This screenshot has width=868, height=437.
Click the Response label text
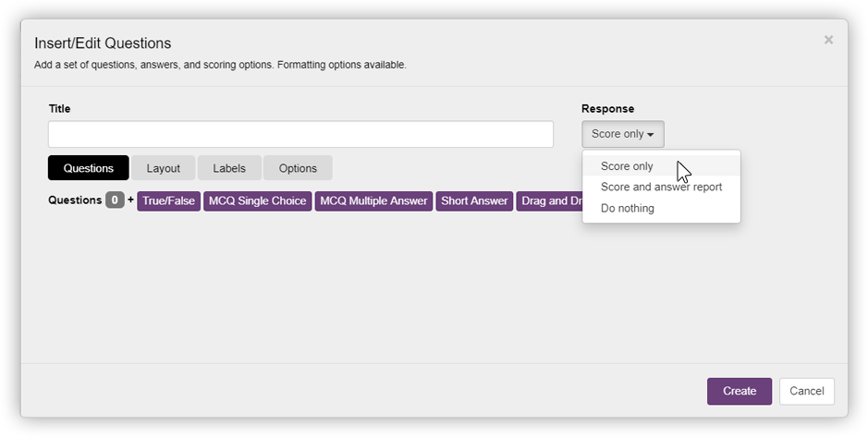pos(607,109)
